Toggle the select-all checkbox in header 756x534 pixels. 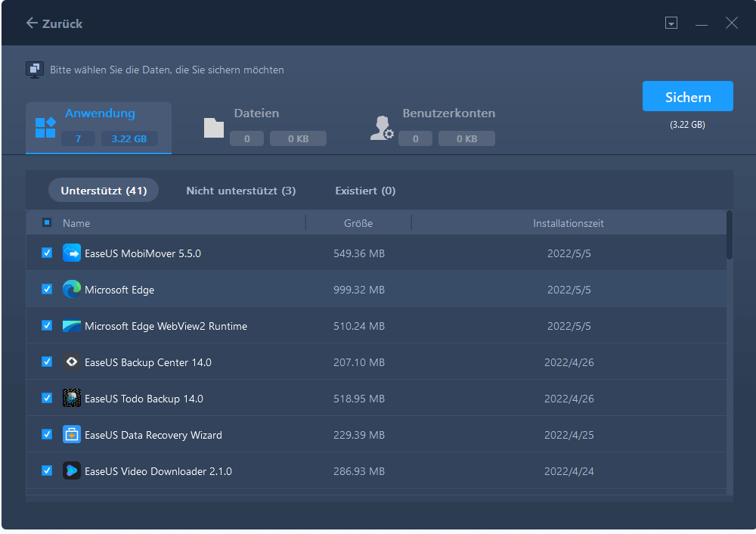click(x=47, y=222)
